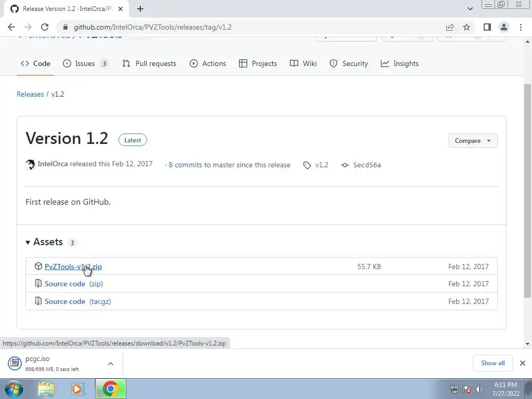Click the package icon beside PvZTools zip
This screenshot has width=532, height=399.
[38, 267]
